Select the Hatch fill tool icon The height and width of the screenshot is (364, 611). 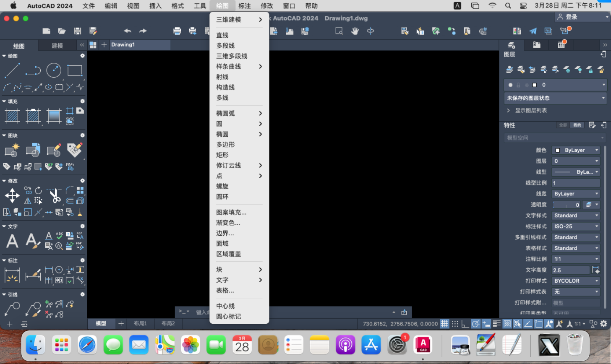12,116
